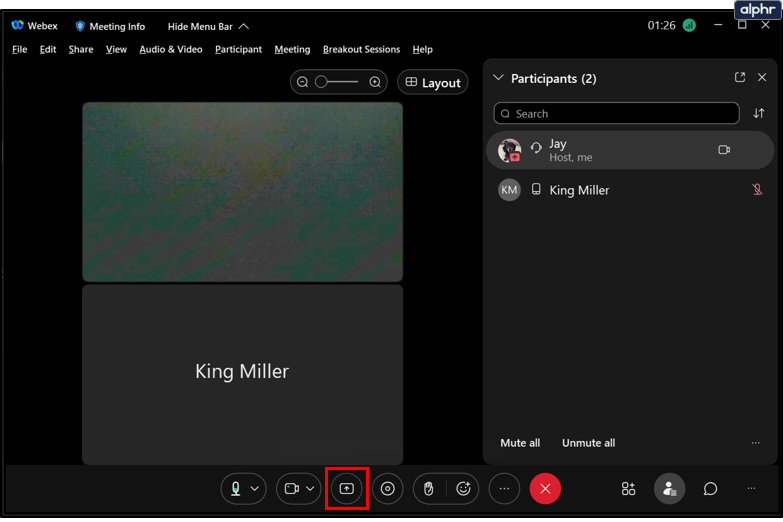783x522 pixels.
Task: Select King Miller in the participant list
Action: tap(630, 190)
